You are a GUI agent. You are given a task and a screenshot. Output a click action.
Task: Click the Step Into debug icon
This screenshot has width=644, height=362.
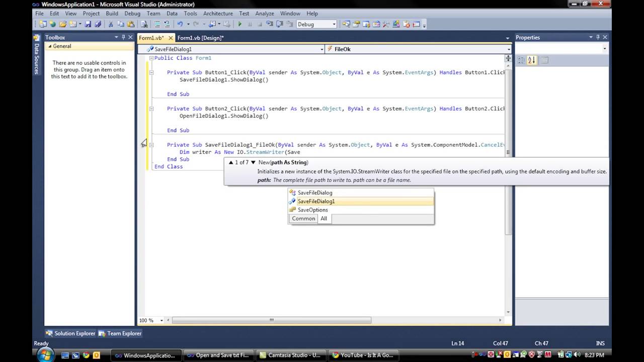pos(270,24)
